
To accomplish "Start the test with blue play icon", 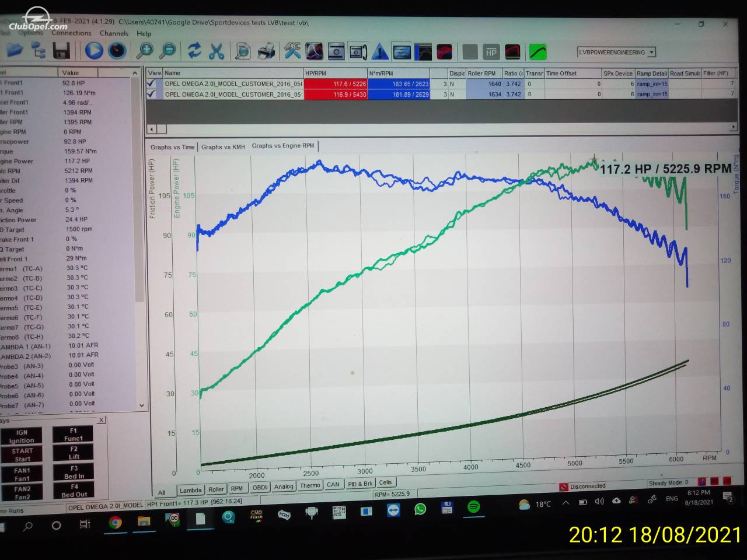I will [x=93, y=51].
